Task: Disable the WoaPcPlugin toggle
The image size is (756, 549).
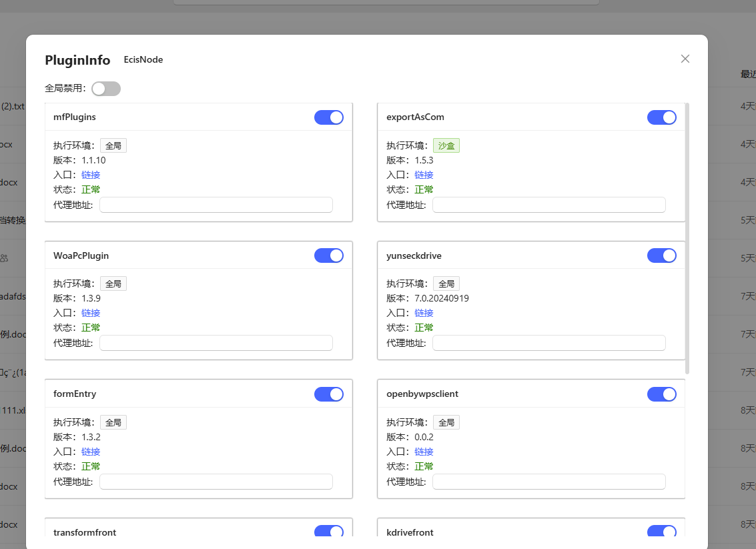Action: (x=329, y=255)
